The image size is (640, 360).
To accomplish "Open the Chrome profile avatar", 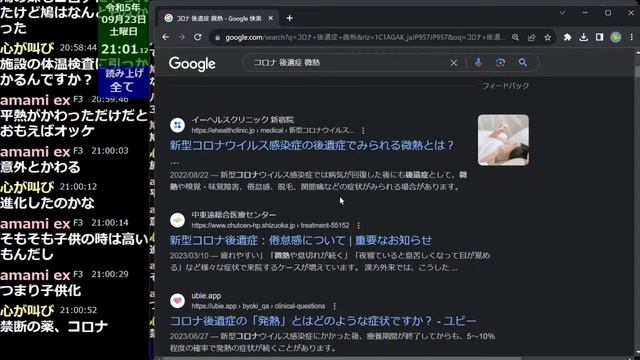I will coord(616,37).
